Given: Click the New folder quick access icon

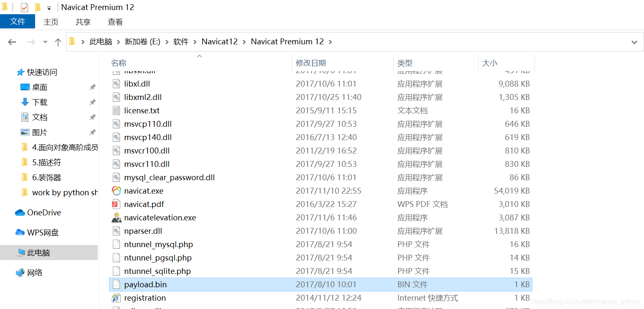Looking at the screenshot, I should pyautogui.click(x=37, y=8).
